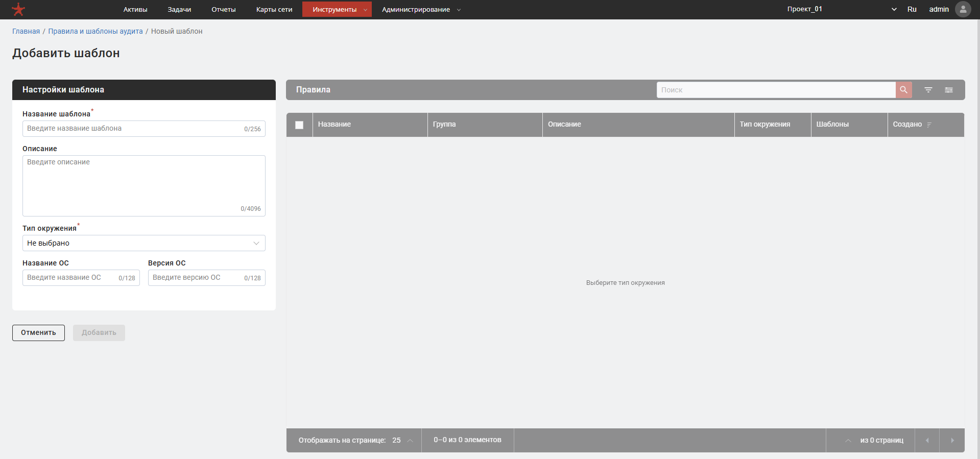Image resolution: width=980 pixels, height=459 pixels.
Task: Click the red star logo icon
Action: 18,9
